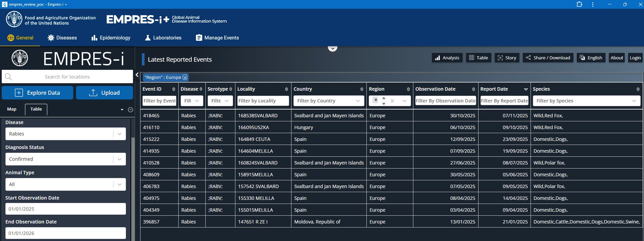The image size is (644, 241).
Task: Open the Filter by Species dropdown
Action: pyautogui.click(x=587, y=101)
